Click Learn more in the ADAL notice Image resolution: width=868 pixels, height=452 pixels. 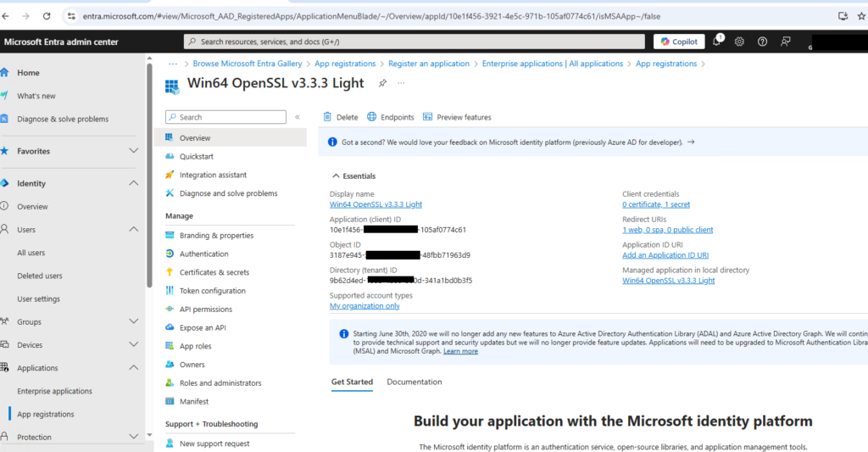[x=460, y=351]
